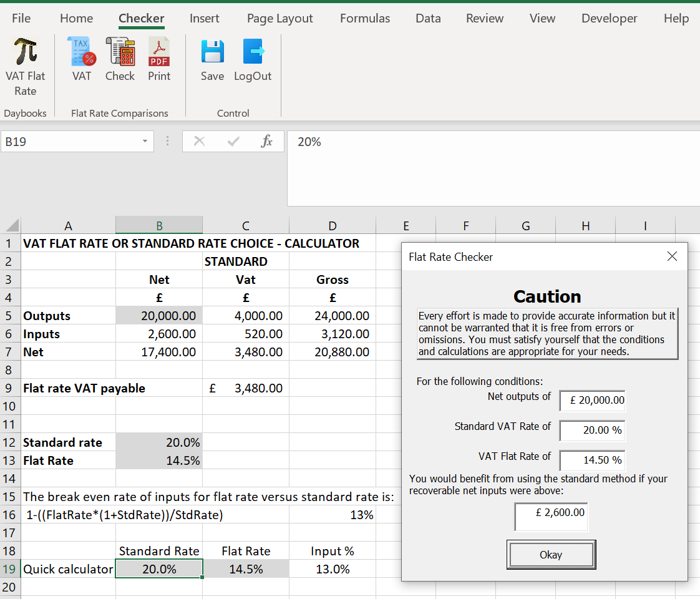Click the Standard VAT Rate 20.00 % field
Image resolution: width=700 pixels, height=599 pixels.
pos(593,430)
